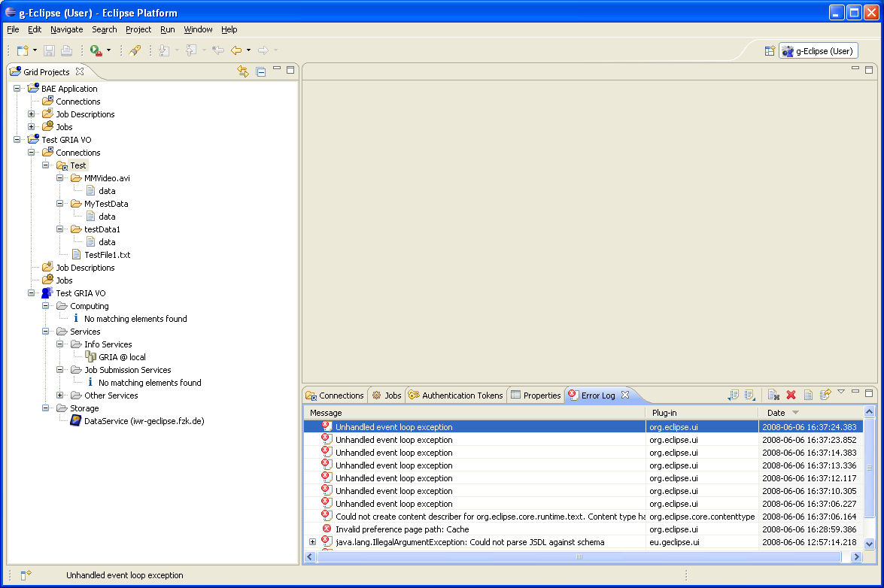Minimize the Grid Projects view
This screenshot has height=588, width=884.
click(277, 68)
